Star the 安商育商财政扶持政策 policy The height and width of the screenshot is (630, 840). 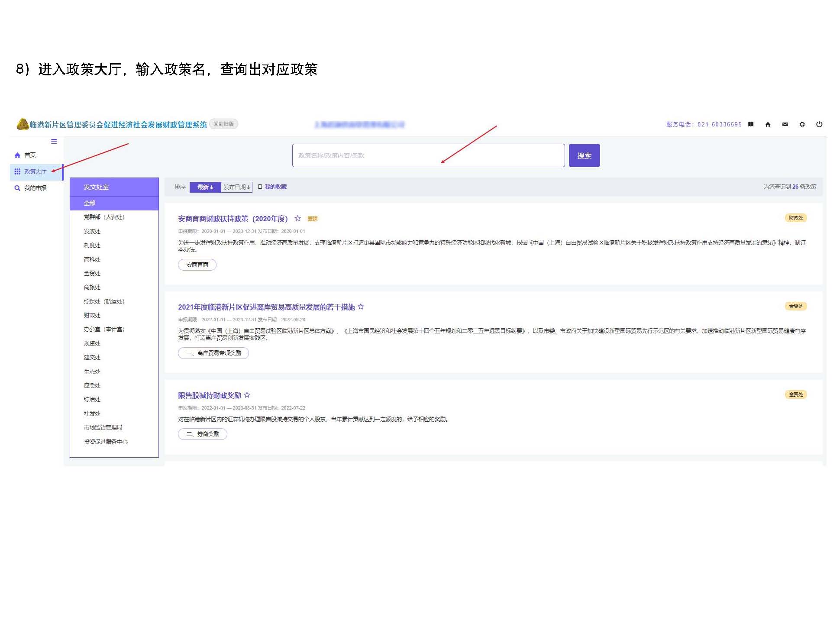[x=297, y=218]
